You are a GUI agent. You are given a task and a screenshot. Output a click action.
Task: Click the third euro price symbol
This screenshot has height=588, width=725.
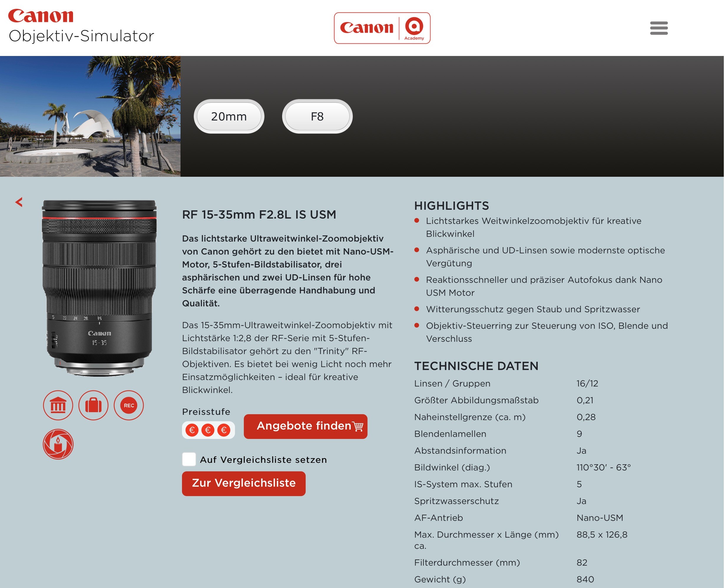pyautogui.click(x=224, y=430)
